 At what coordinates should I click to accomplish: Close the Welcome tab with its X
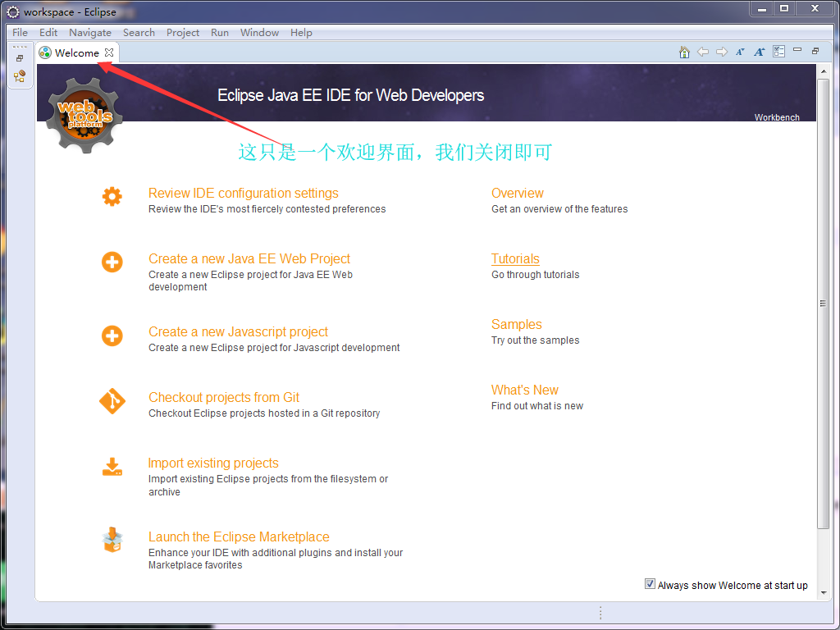click(x=109, y=52)
